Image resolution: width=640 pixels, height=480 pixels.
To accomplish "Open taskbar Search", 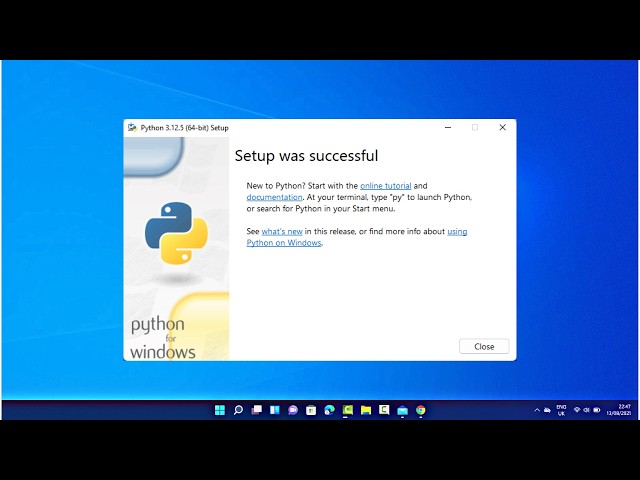I will coord(238,410).
